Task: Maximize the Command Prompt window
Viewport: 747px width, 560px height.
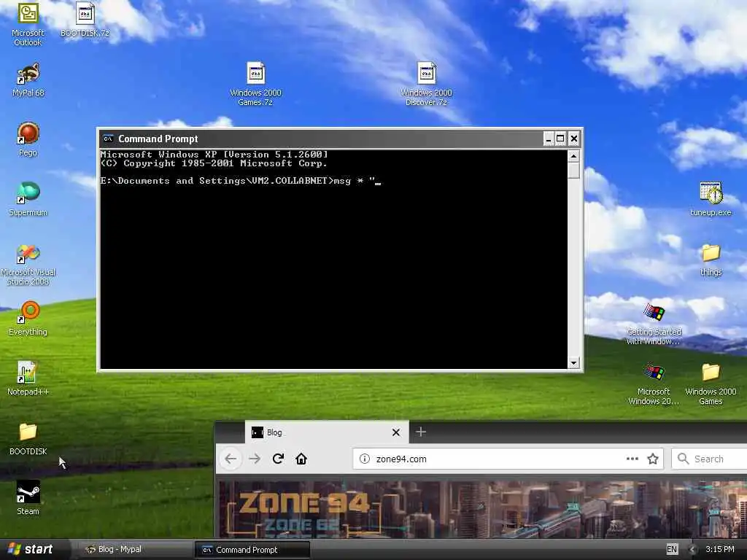Action: pyautogui.click(x=560, y=139)
